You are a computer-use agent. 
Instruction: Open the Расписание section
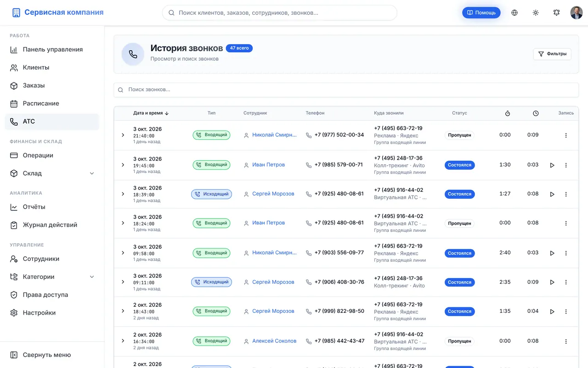click(x=52, y=103)
